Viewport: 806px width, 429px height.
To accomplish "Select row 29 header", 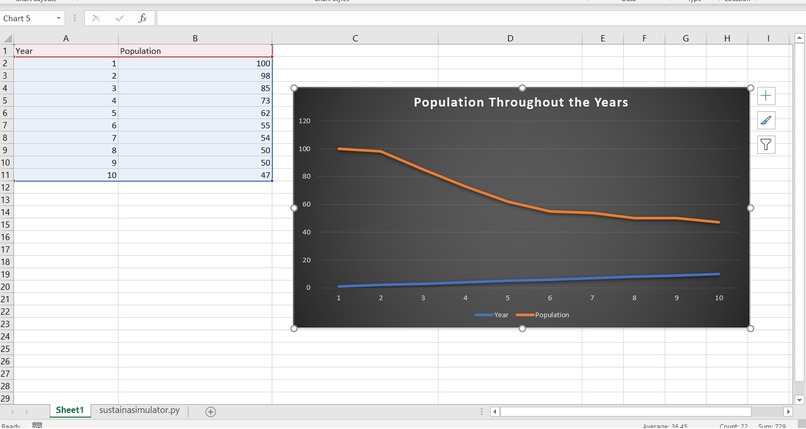I will 6,399.
